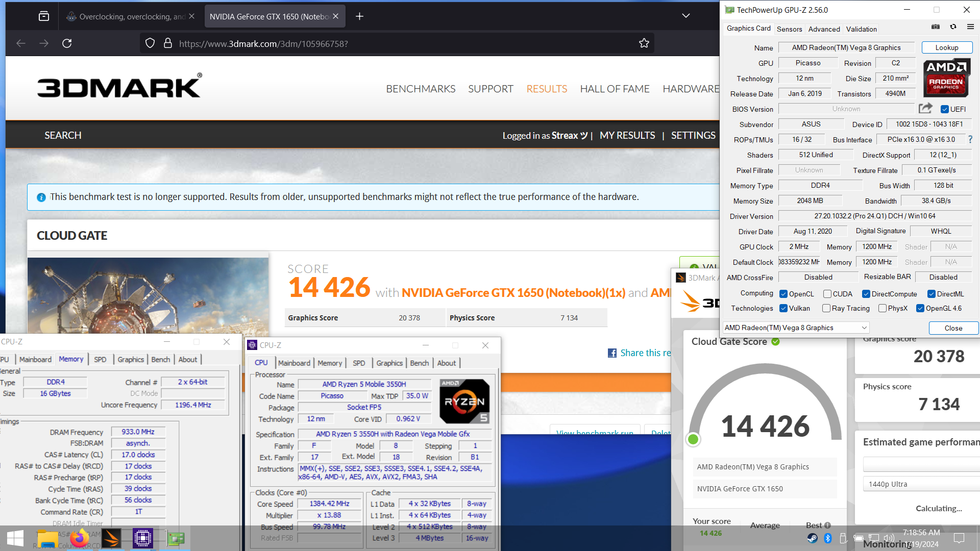This screenshot has height=551, width=980.
Task: Click the site security padlock icon
Action: 167,43
